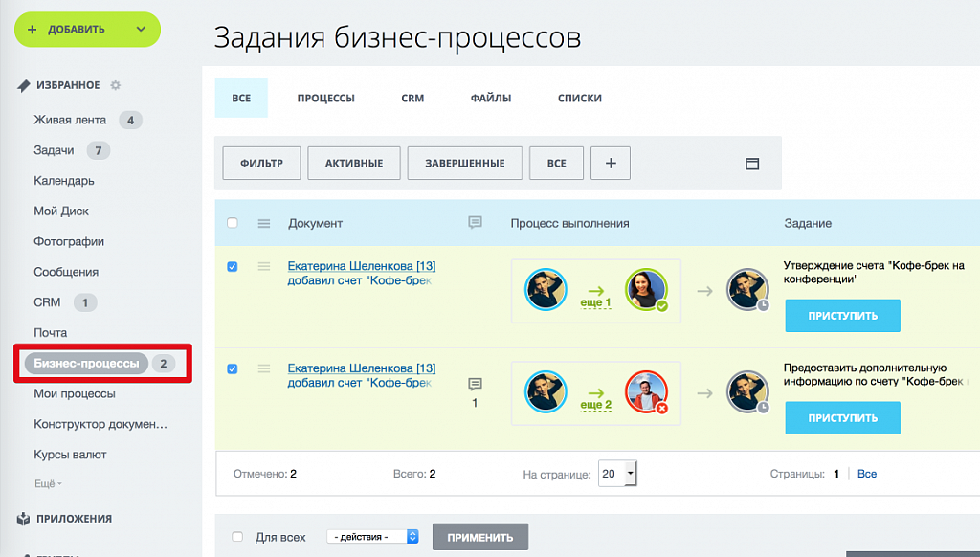Open the filter window layout icon

pos(752,164)
